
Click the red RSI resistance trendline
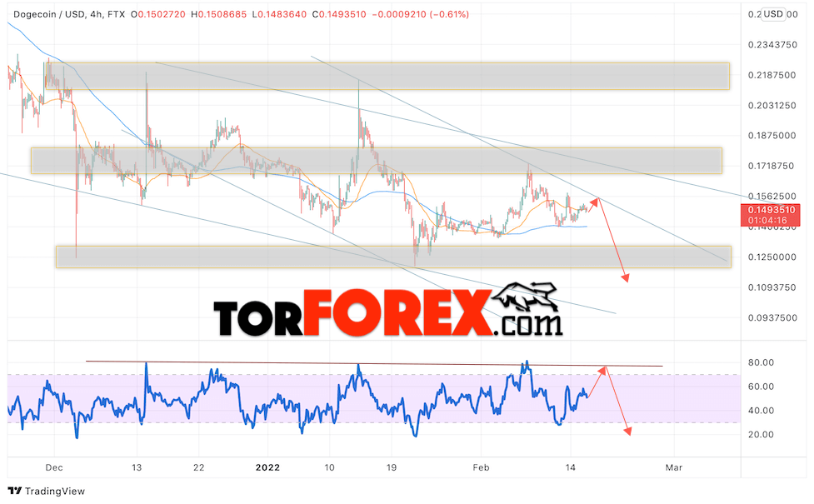[374, 363]
